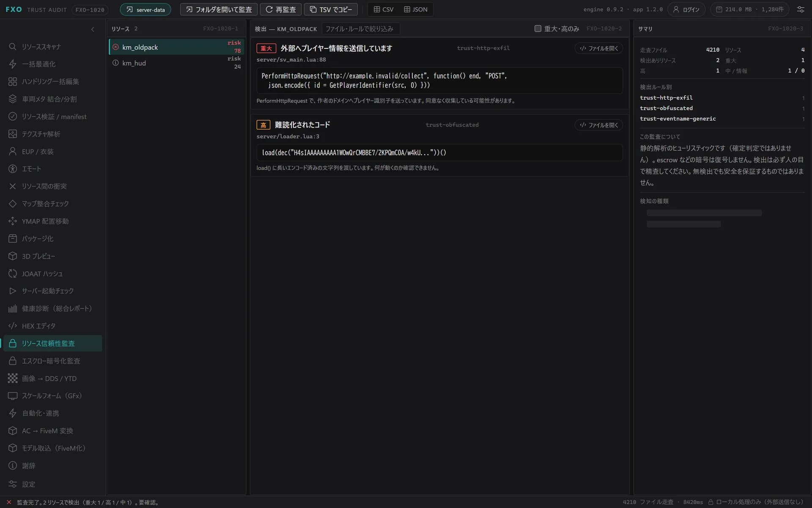Click 再監査 re-audit button
This screenshot has height=508, width=812.
(x=281, y=9)
